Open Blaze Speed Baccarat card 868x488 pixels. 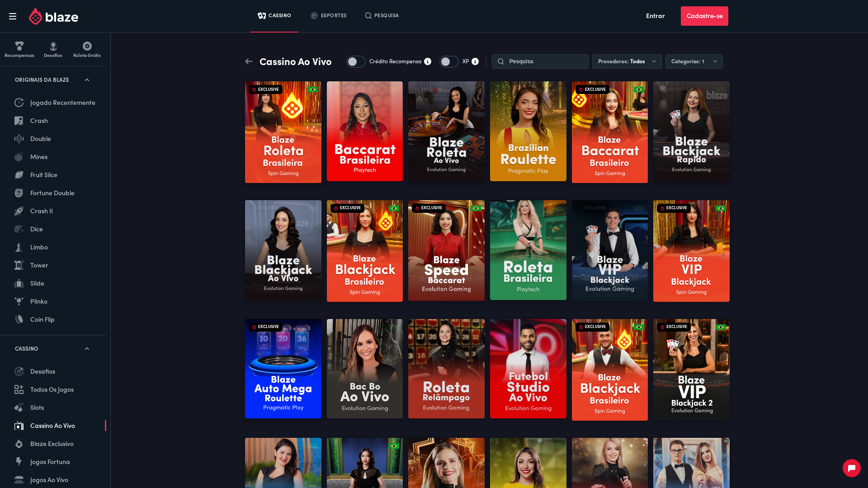click(x=446, y=250)
